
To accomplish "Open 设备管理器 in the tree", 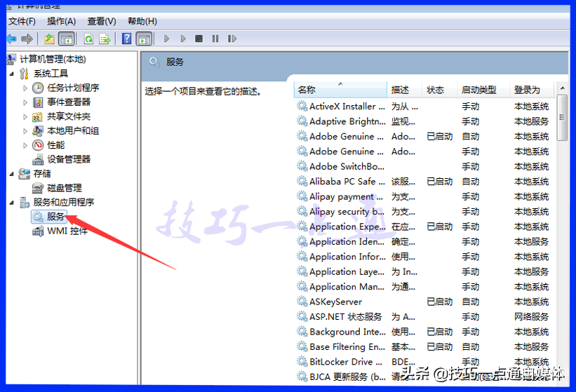I will click(x=69, y=159).
